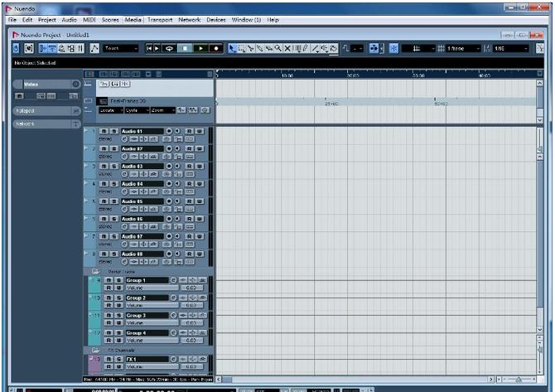Open the Devices menu
Image resolution: width=555 pixels, height=392 pixels.
pyautogui.click(x=216, y=20)
